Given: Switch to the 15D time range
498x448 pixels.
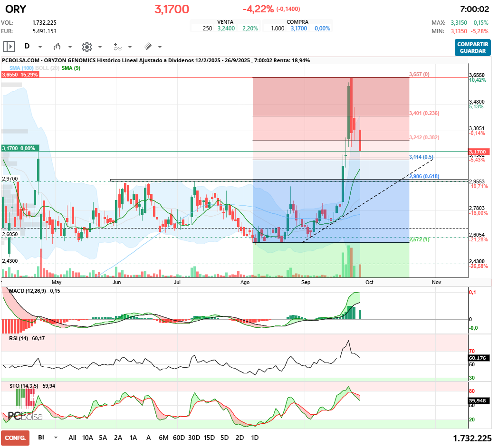Looking at the screenshot, I should 209,438.
